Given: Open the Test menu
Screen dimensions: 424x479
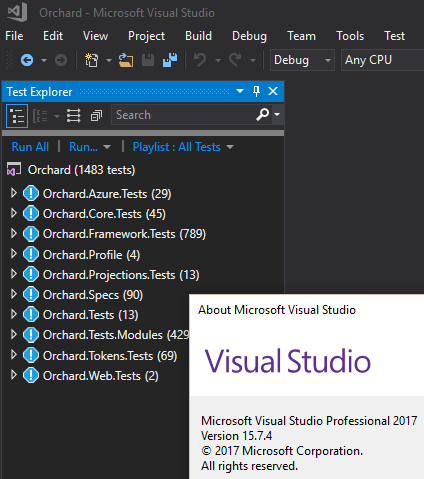Looking at the screenshot, I should click(395, 36).
